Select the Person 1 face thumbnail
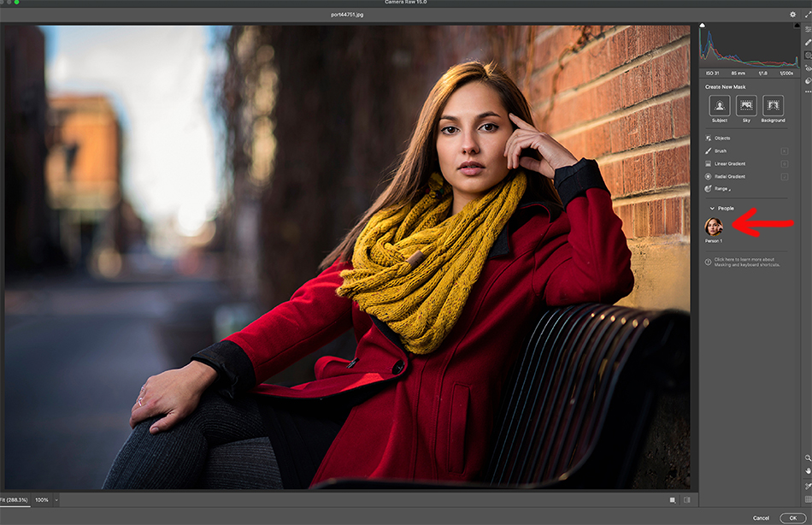The height and width of the screenshot is (525, 812). pos(714,227)
